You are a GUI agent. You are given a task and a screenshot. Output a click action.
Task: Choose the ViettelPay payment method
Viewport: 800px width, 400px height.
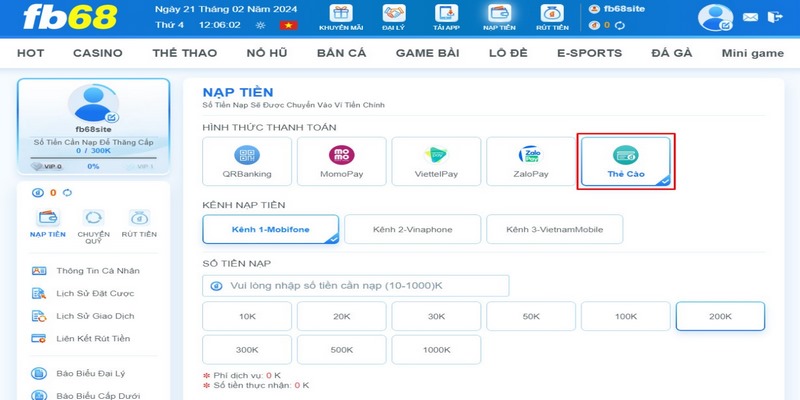[x=436, y=161]
